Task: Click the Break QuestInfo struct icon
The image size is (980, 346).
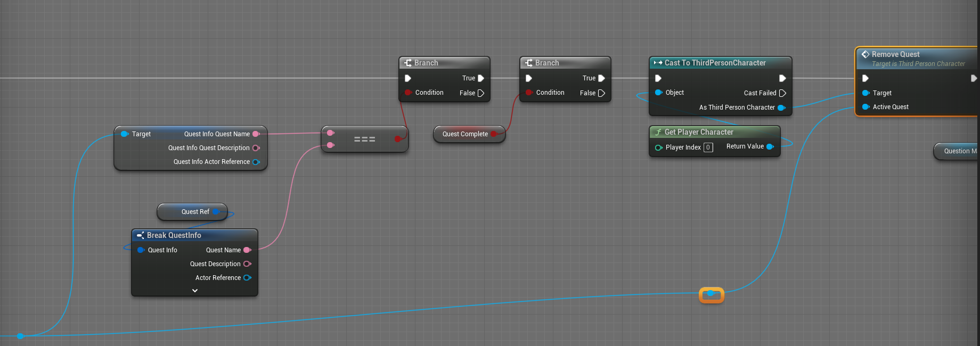Action: pos(141,235)
